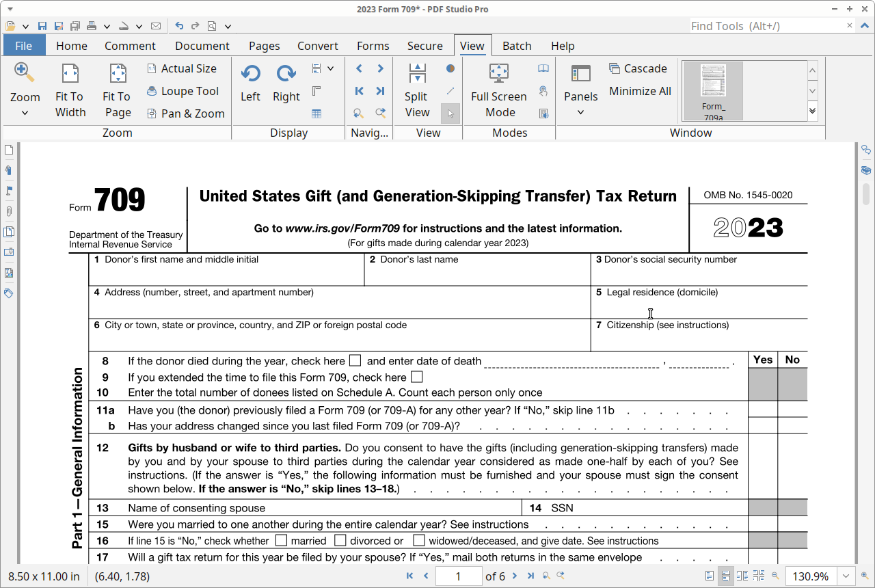Screen dimensions: 875x588
Task: Click Minimize All windows
Action: 639,91
